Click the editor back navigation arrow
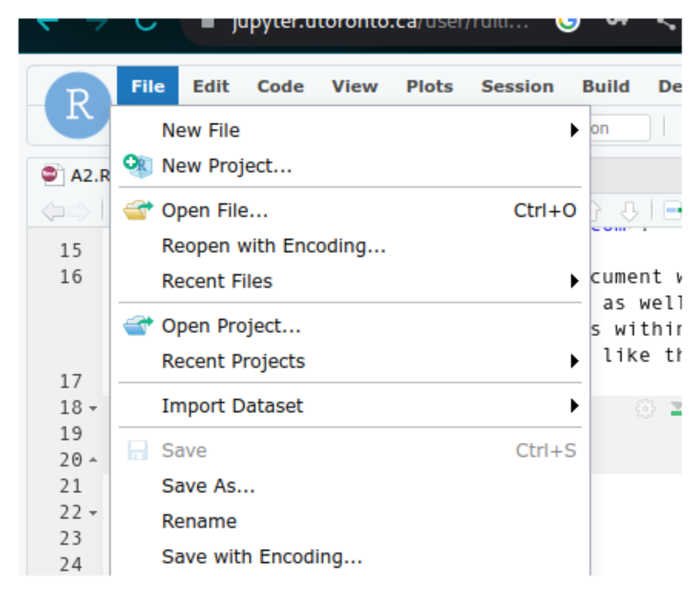The height and width of the screenshot is (594, 700). 52,212
